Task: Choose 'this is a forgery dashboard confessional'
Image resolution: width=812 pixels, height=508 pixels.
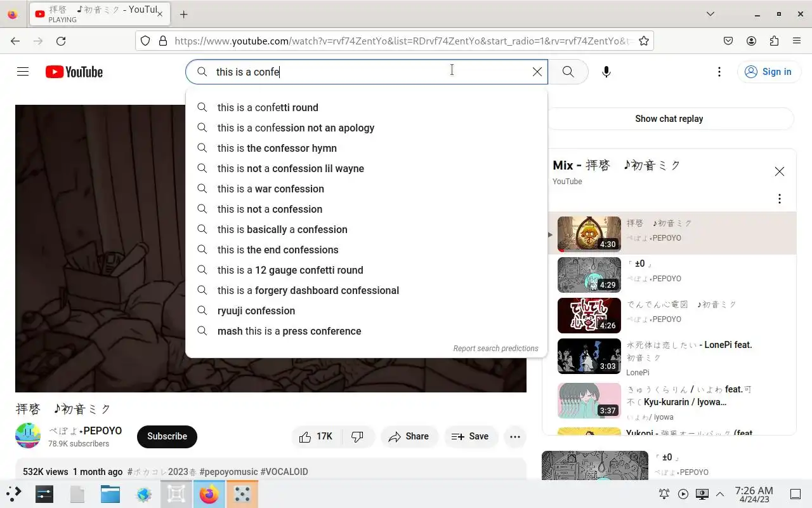Action: tap(366, 290)
